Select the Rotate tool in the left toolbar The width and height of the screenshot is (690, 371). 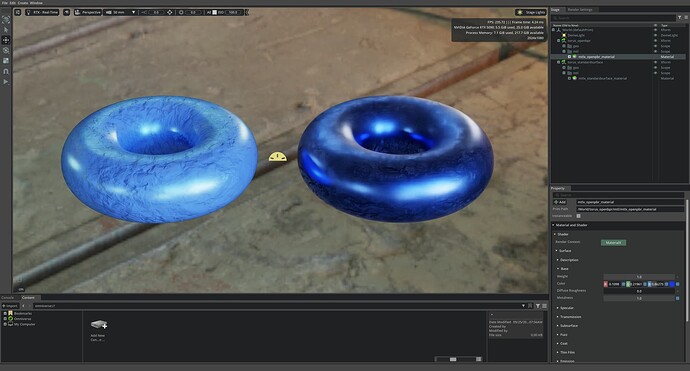click(x=6, y=50)
